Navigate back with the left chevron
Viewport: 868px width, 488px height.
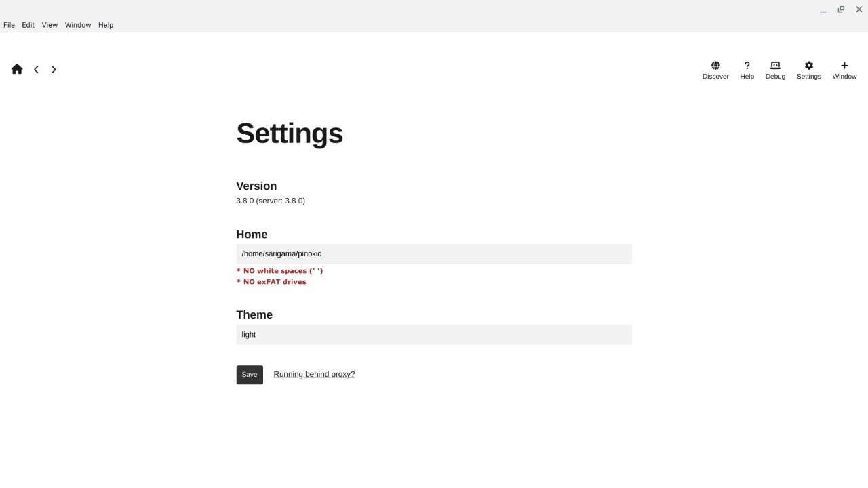click(x=37, y=69)
